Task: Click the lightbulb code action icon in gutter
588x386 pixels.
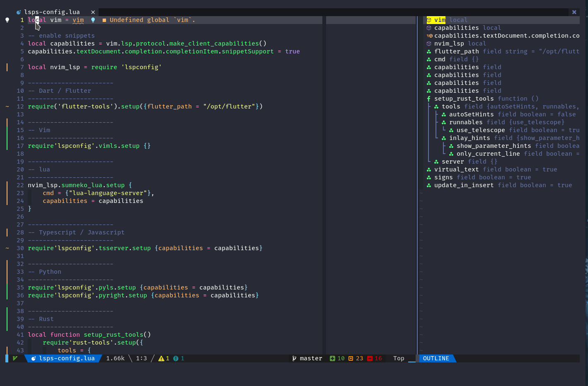Action: (x=7, y=20)
